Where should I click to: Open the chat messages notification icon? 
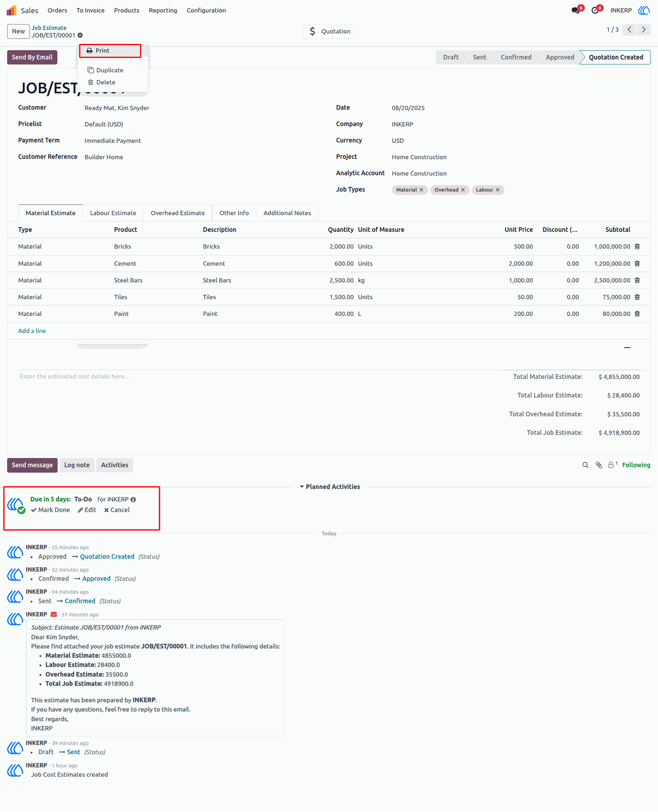[x=576, y=10]
